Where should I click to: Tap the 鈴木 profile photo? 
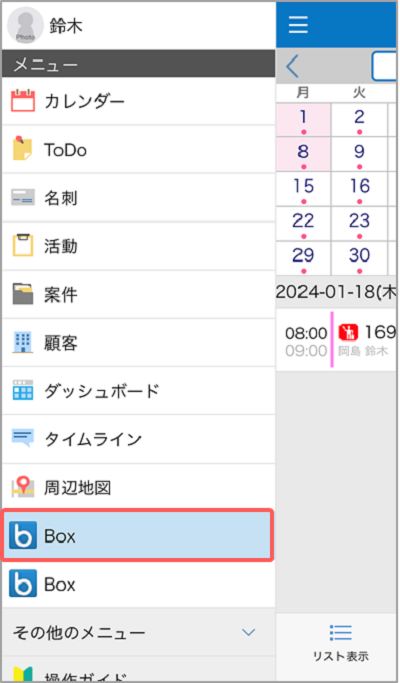pos(25,25)
